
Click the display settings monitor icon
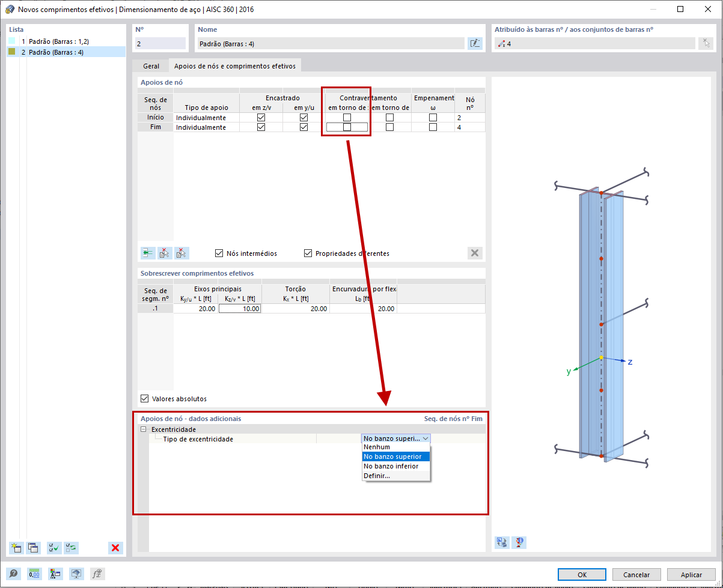pos(76,574)
